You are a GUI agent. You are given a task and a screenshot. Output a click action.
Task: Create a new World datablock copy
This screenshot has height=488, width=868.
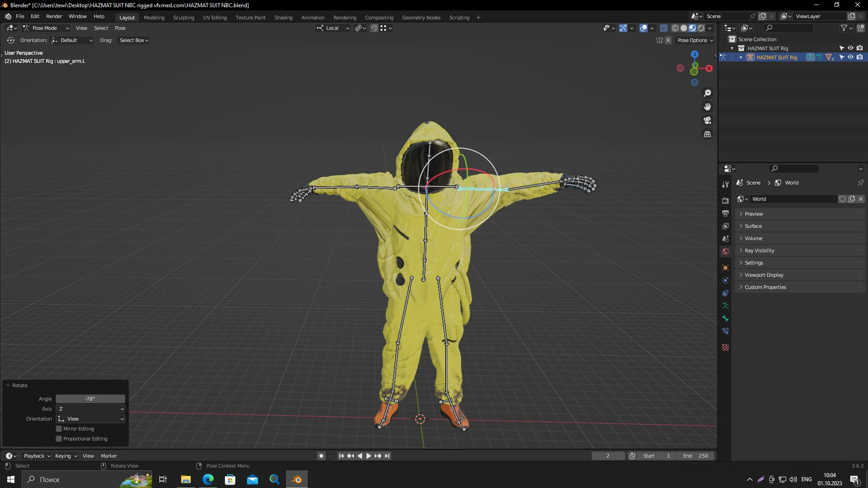click(852, 199)
